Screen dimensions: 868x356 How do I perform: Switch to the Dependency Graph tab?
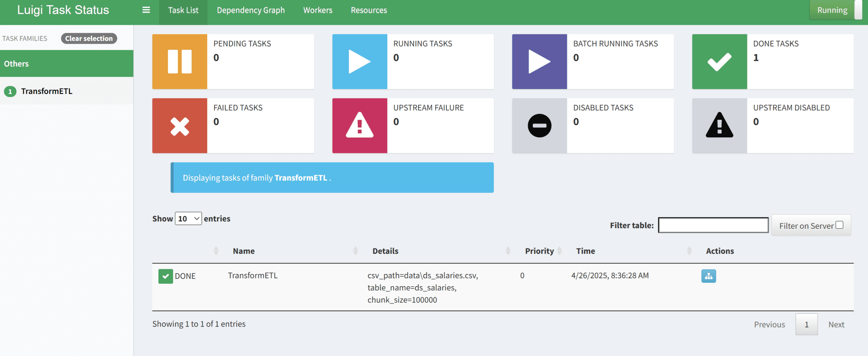[x=251, y=10]
